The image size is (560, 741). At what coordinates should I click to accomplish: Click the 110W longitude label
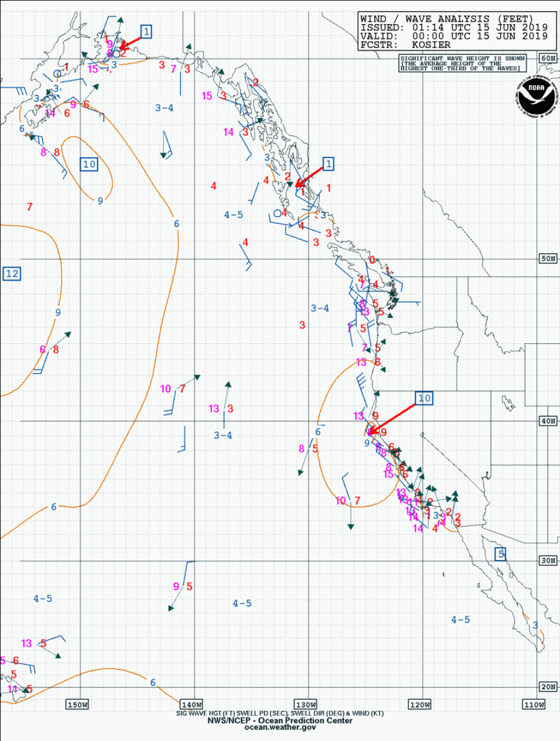[x=534, y=705]
